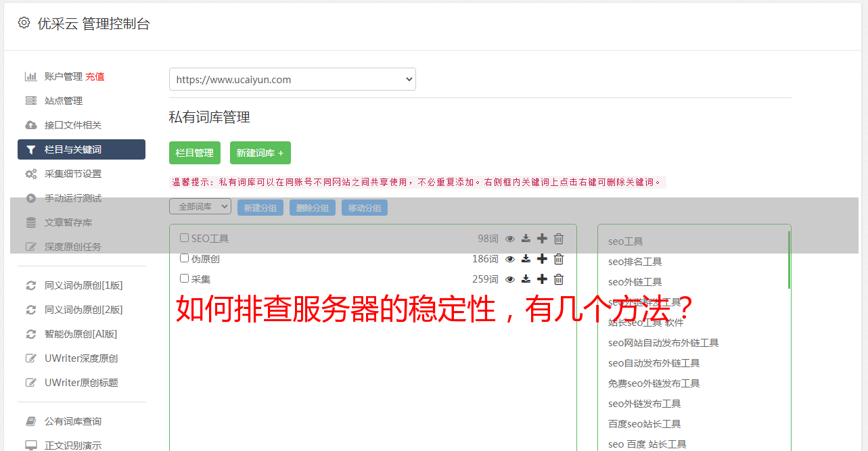View keywords of 采集 via eye icon
The width and height of the screenshot is (868, 451).
tap(510, 279)
